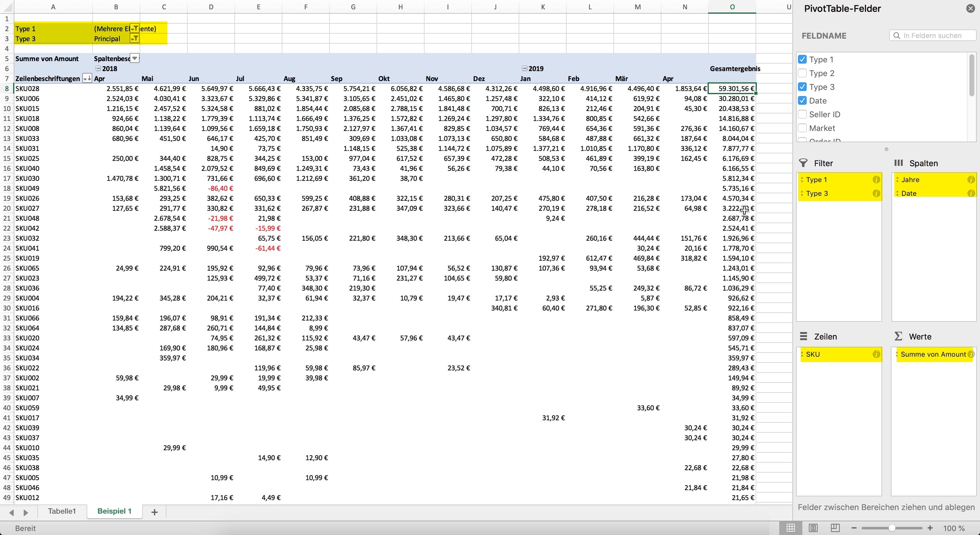Click the Spalten area columns icon
The width and height of the screenshot is (980, 535).
coord(899,163)
